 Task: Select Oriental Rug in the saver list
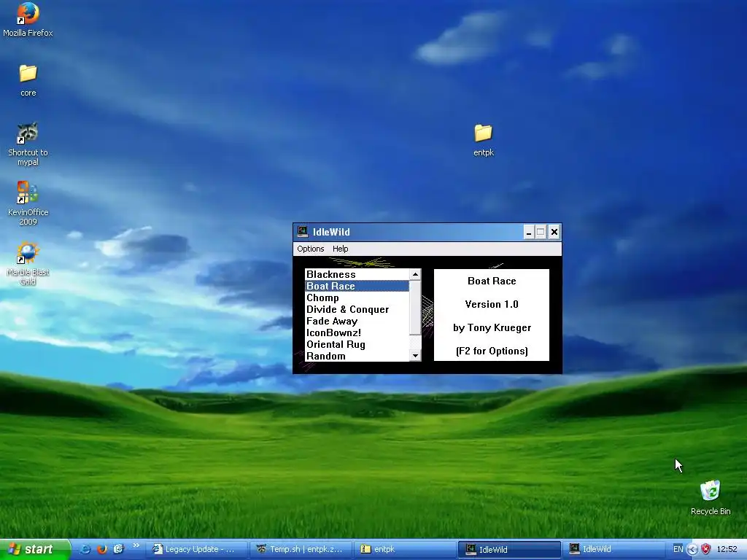point(357,345)
